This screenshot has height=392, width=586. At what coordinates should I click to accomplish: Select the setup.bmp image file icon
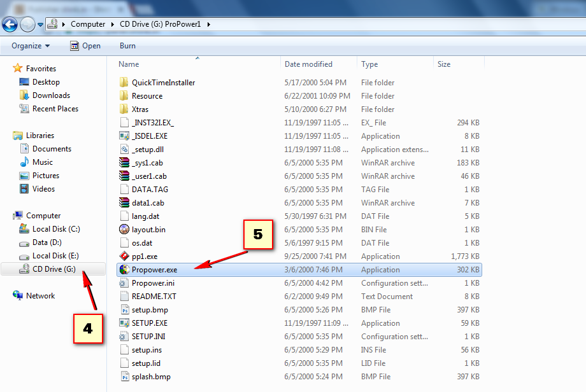tap(124, 310)
